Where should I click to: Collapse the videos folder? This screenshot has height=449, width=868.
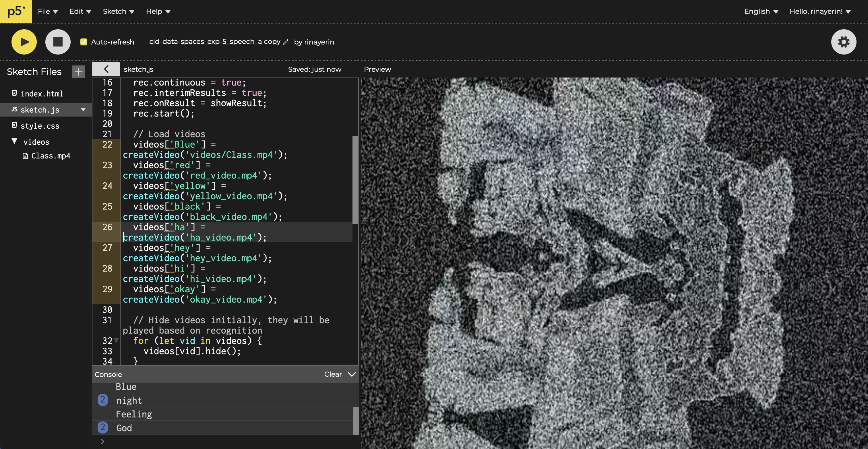coord(14,141)
